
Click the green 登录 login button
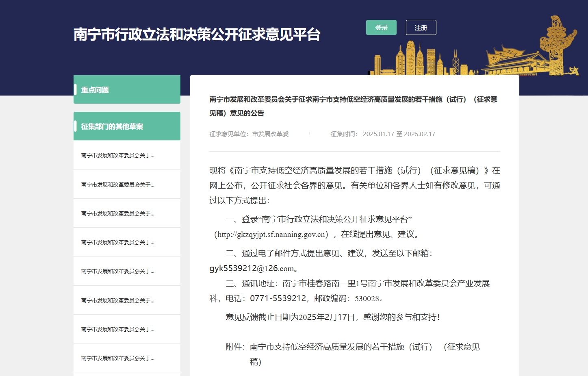pyautogui.click(x=381, y=28)
